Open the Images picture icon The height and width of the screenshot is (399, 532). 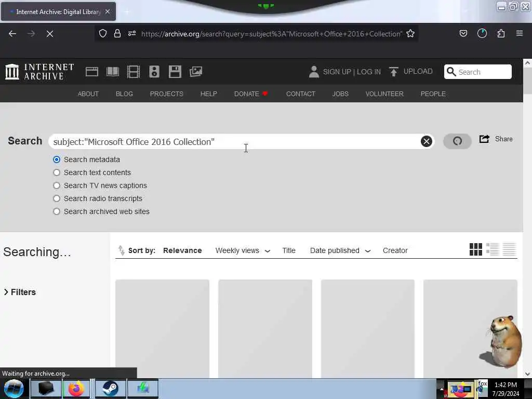pos(196,72)
